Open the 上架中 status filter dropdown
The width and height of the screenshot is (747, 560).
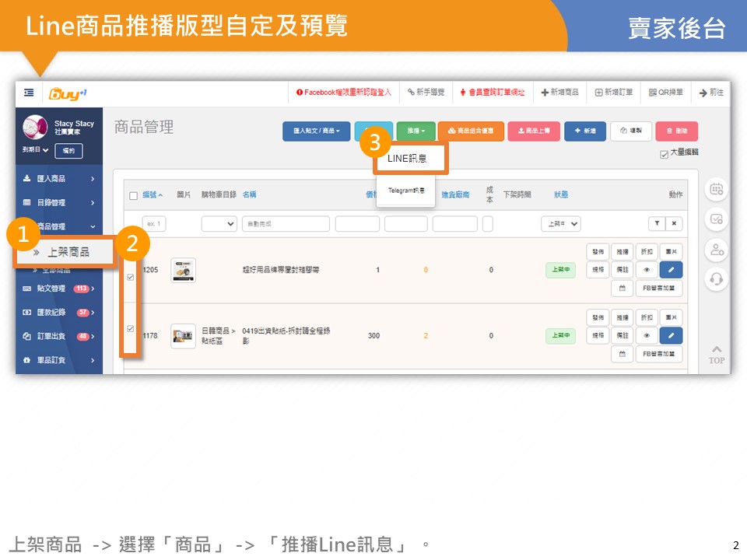coord(561,224)
